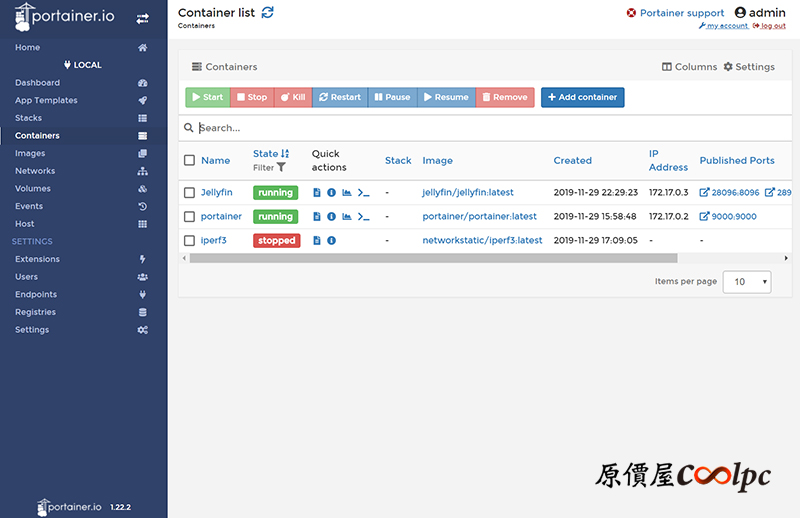Toggle the sidebar collapse arrows icon
The image size is (800, 518).
[x=142, y=19]
